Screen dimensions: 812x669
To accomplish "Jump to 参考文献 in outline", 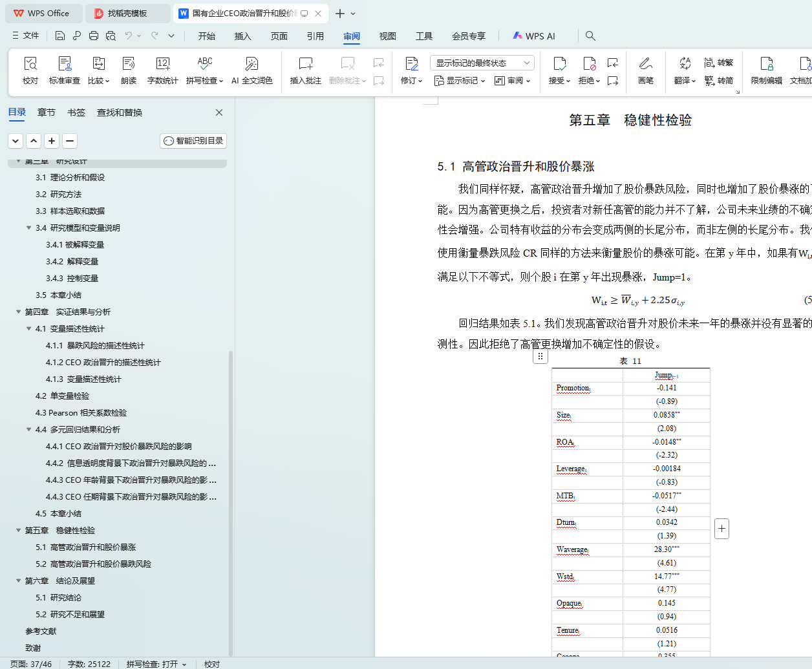I will [41, 631].
